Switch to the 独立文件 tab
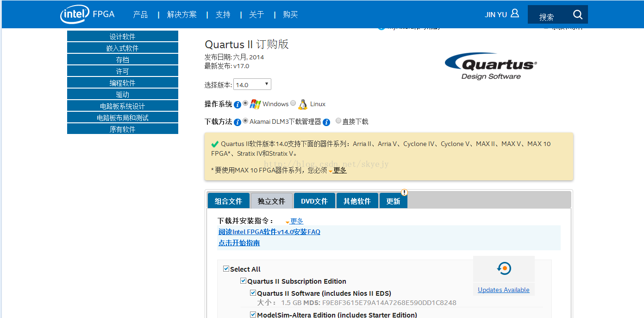644x318 pixels. click(x=271, y=201)
